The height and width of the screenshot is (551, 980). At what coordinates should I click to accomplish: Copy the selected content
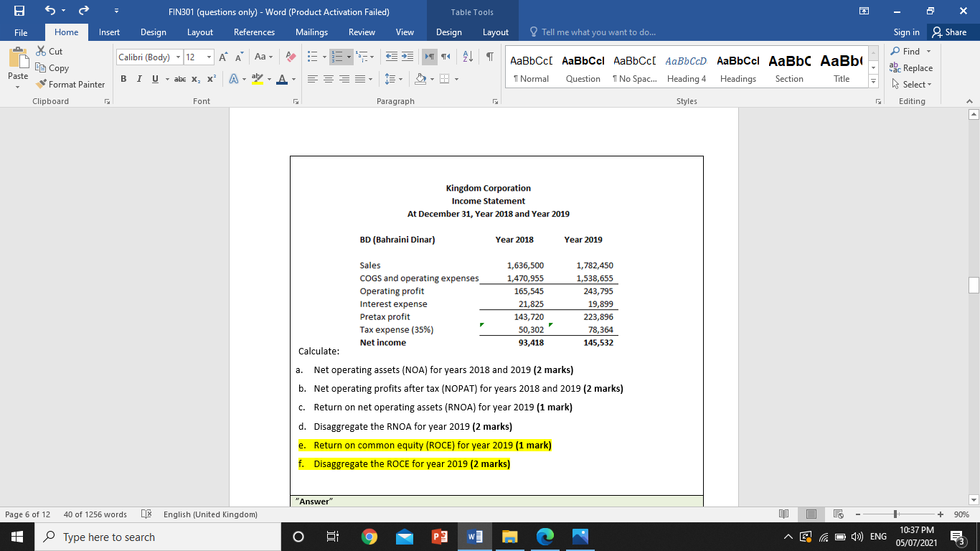coord(52,67)
